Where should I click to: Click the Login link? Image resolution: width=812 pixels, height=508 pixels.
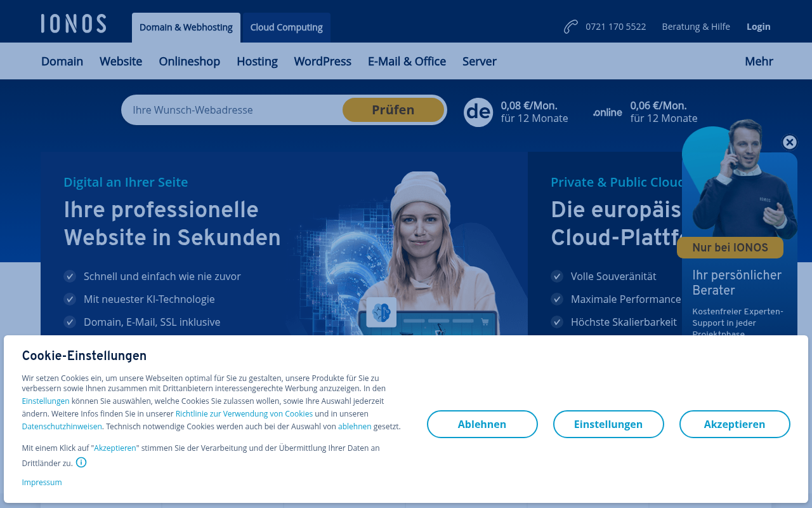pyautogui.click(x=758, y=27)
